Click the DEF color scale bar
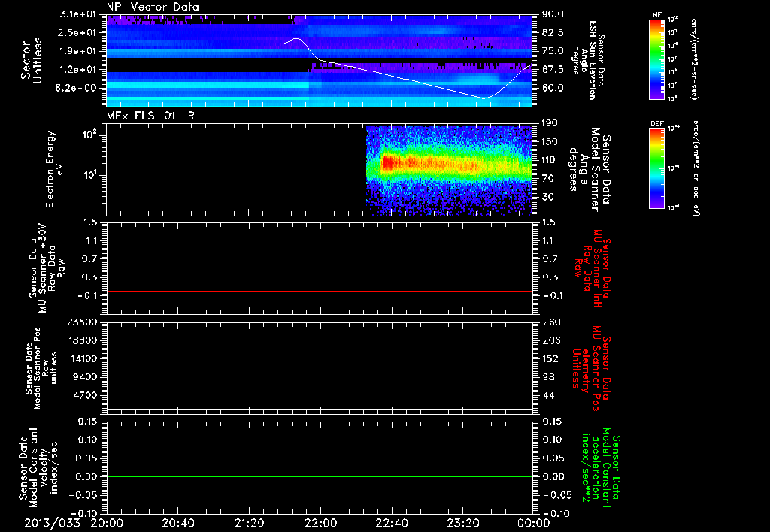The width and height of the screenshot is (770, 532). tap(656, 168)
